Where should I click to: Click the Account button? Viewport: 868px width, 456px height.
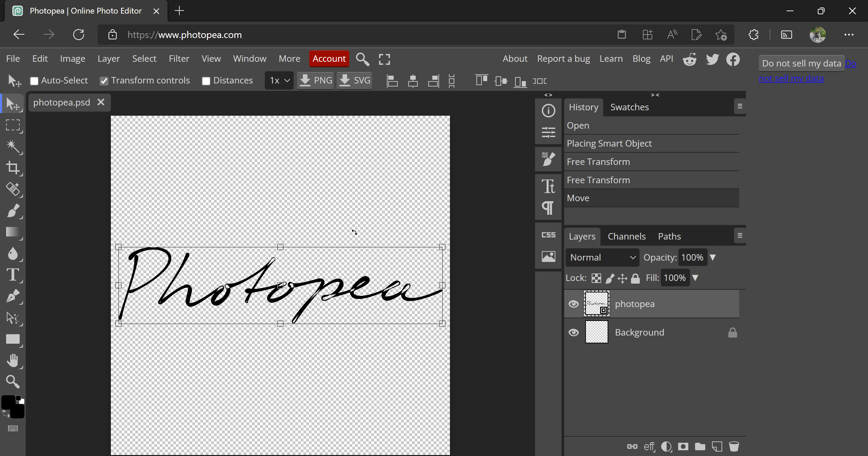329,59
